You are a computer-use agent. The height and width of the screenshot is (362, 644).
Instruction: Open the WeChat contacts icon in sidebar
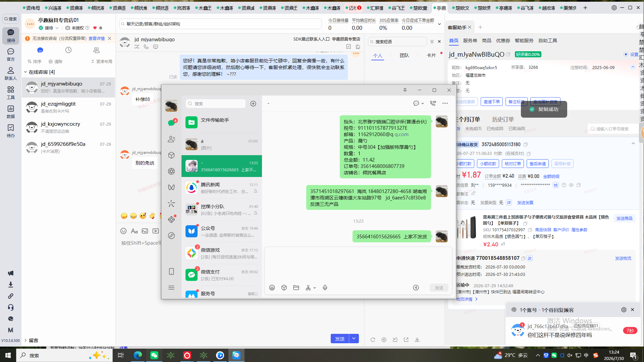pos(171,139)
